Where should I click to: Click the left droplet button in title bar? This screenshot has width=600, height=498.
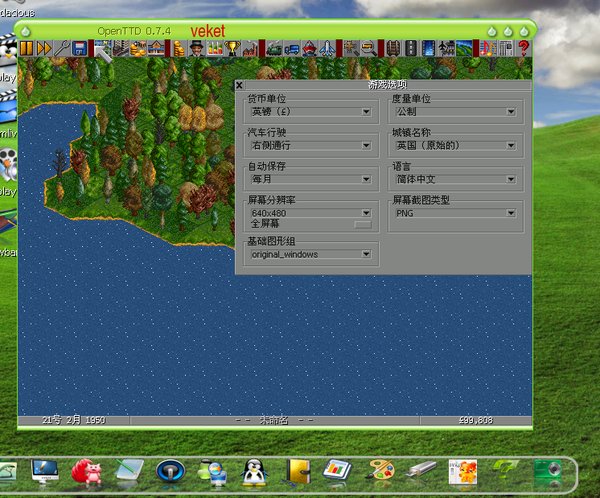pyautogui.click(x=26, y=31)
